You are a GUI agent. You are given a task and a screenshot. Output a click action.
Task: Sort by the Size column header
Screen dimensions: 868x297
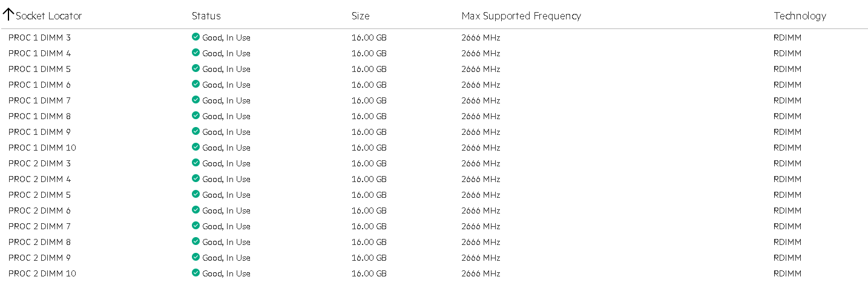point(360,16)
